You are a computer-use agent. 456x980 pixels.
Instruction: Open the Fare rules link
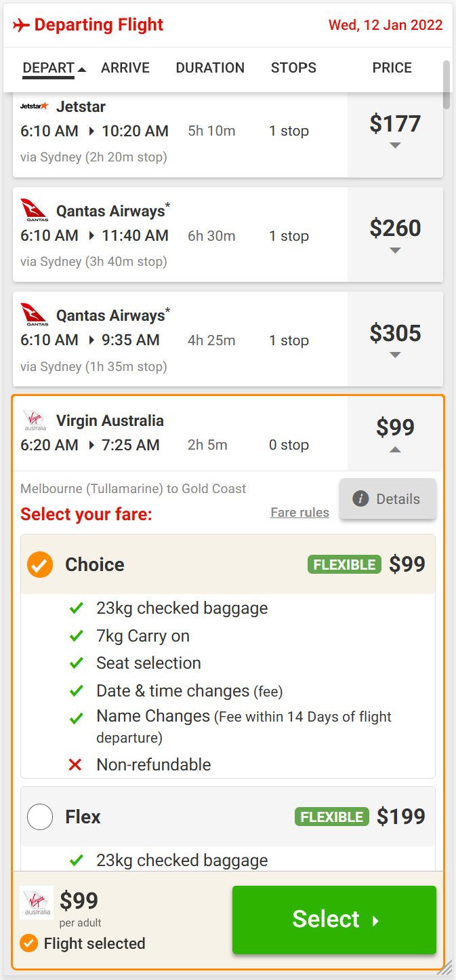pos(299,513)
